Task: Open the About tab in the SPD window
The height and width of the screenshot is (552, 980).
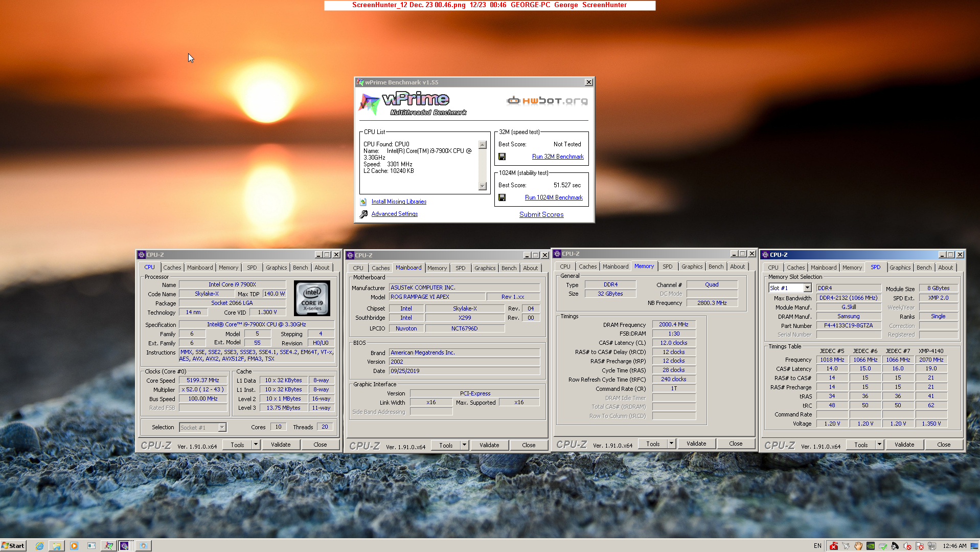Action: coord(945,268)
